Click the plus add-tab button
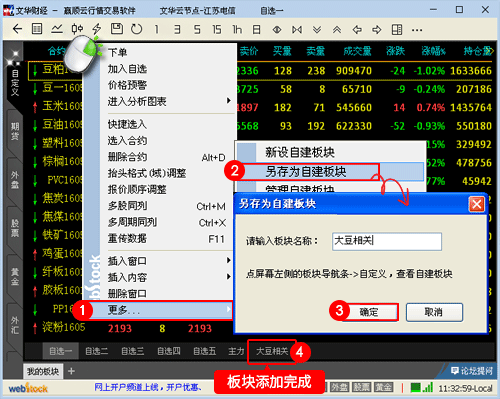The width and height of the screenshot is (500, 399). pos(71,371)
